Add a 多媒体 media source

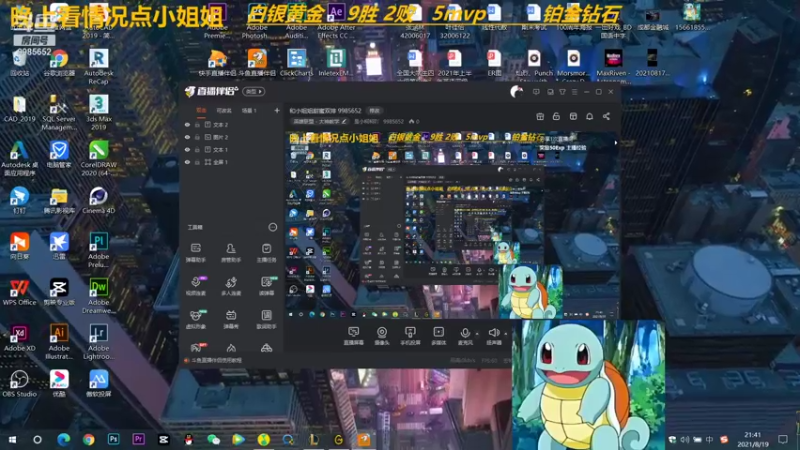tap(438, 336)
